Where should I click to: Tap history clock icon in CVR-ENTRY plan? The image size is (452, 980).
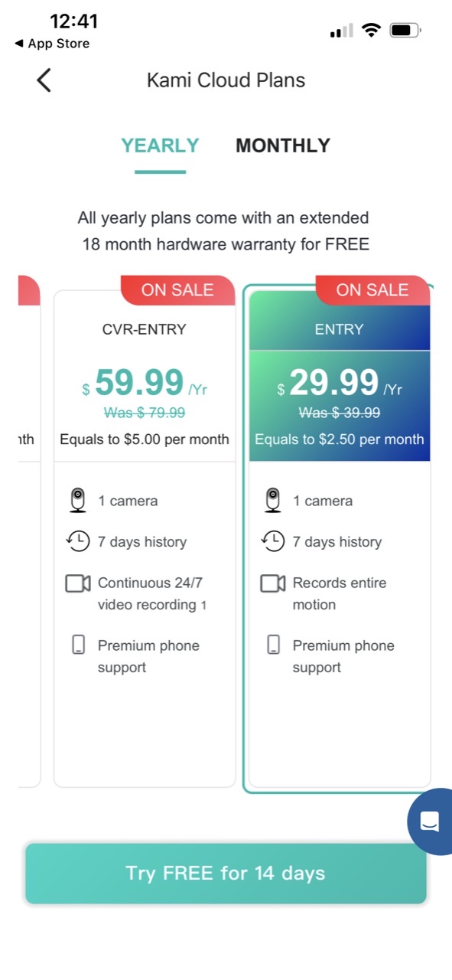click(x=77, y=541)
